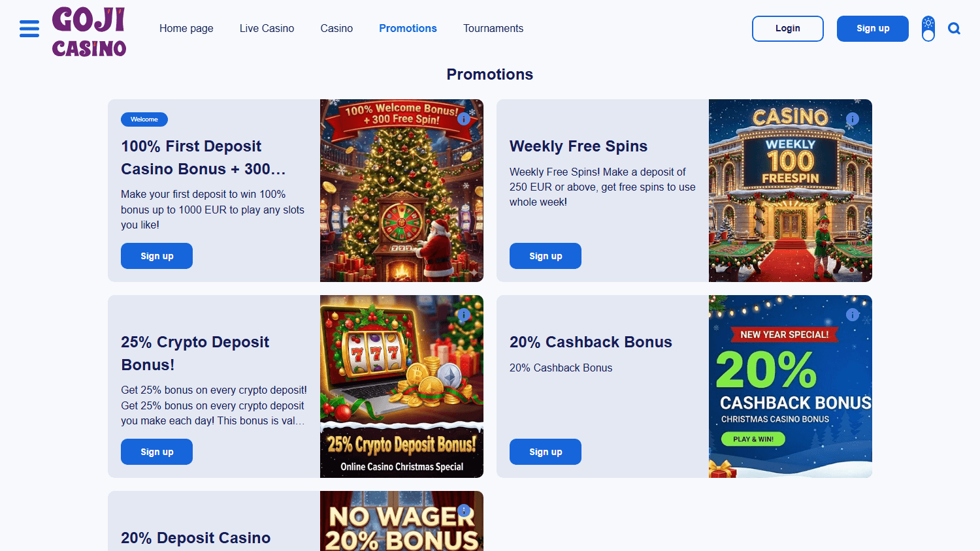Open the Live Casino menu item
The image size is (980, 551).
pyautogui.click(x=267, y=29)
